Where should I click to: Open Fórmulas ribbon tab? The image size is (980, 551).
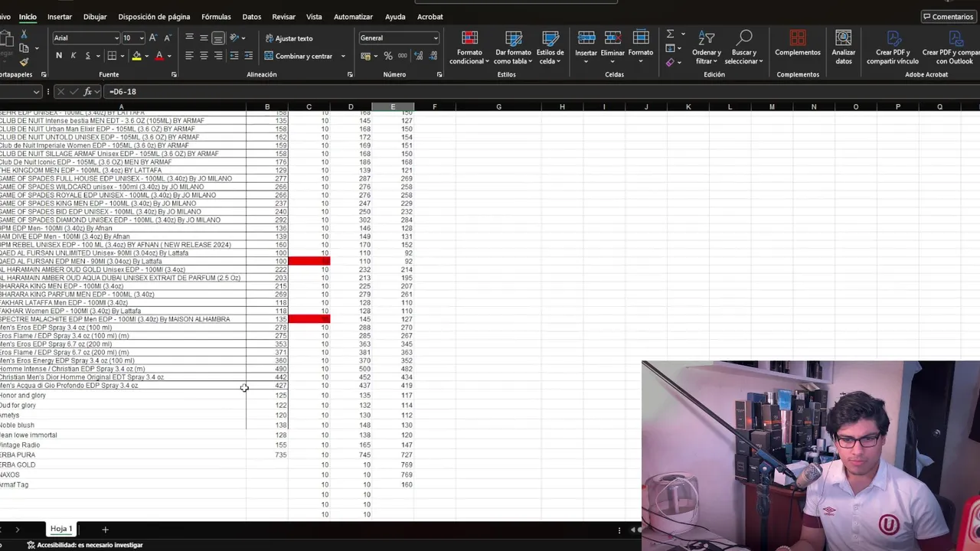[216, 17]
